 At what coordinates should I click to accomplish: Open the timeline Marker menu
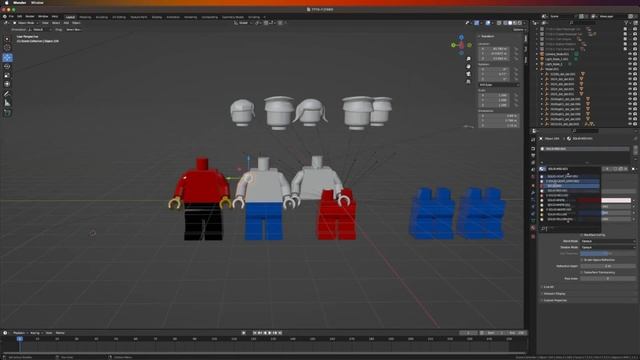[60, 333]
